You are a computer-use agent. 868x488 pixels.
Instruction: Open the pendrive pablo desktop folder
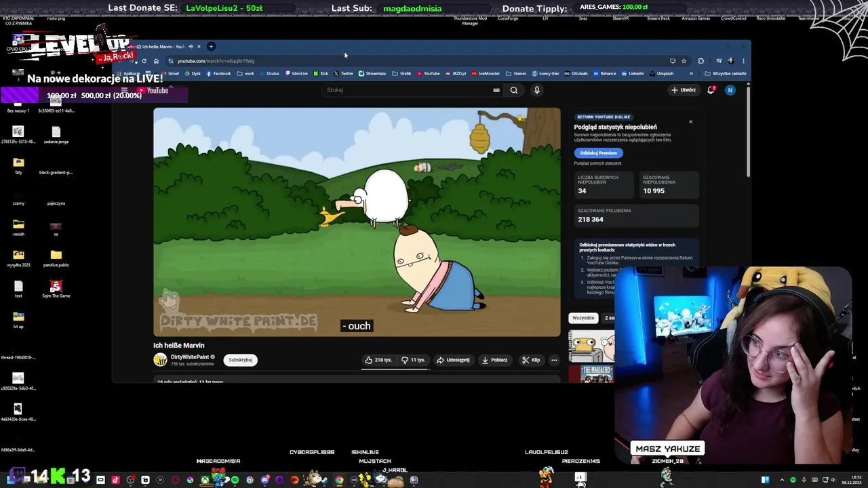pyautogui.click(x=56, y=257)
